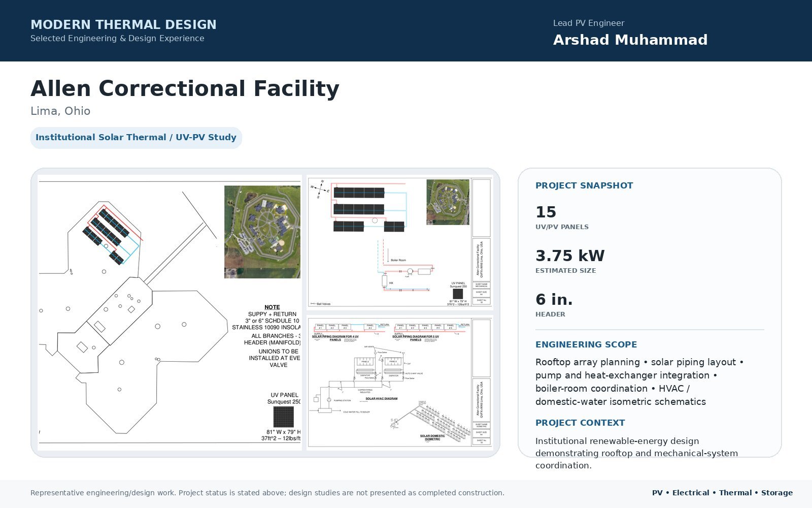Click the Modern Thermal Design header title
This screenshot has width=812, height=508.
click(x=123, y=24)
